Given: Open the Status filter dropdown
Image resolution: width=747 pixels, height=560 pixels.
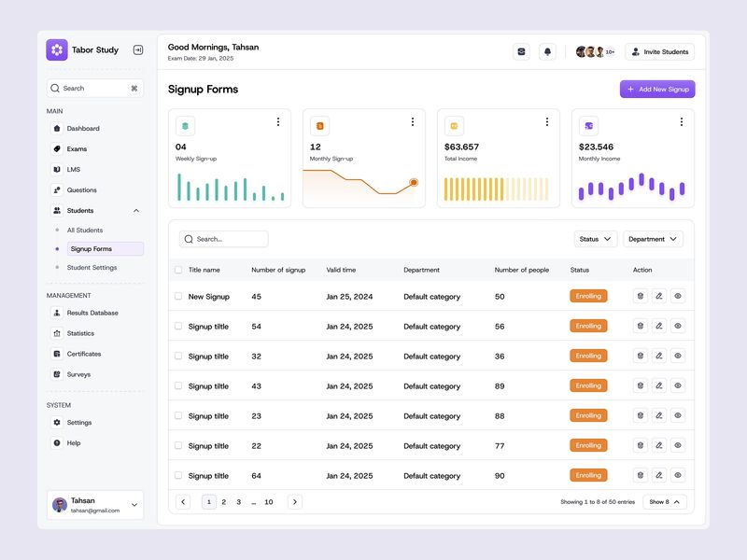Looking at the screenshot, I should (596, 239).
